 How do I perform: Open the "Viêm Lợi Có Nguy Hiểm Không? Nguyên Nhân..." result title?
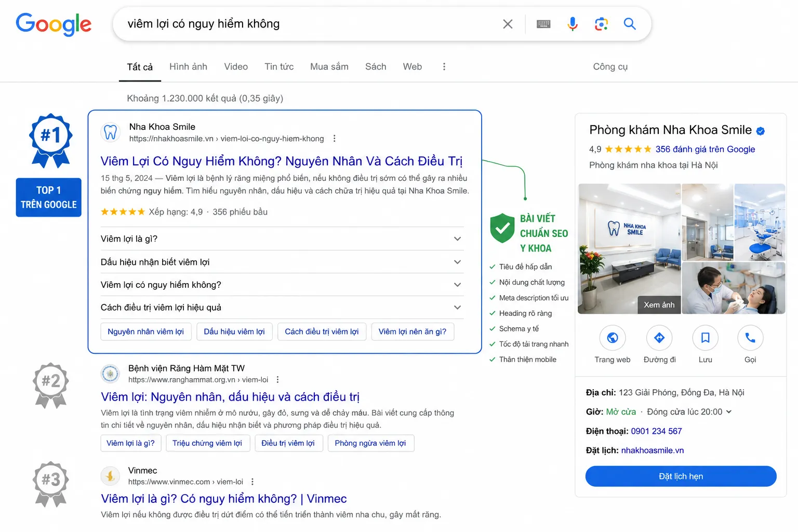coord(282,161)
